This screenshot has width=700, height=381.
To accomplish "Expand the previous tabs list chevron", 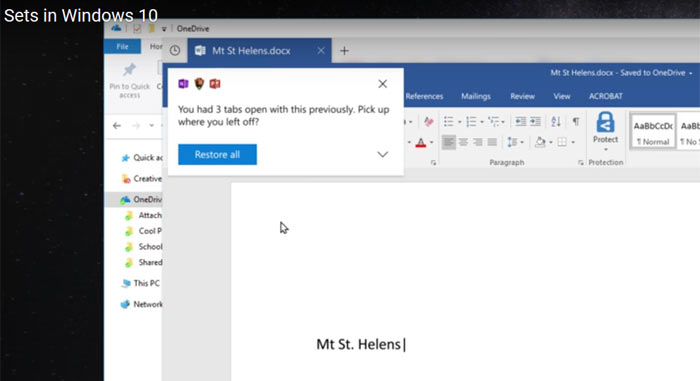I will point(383,155).
